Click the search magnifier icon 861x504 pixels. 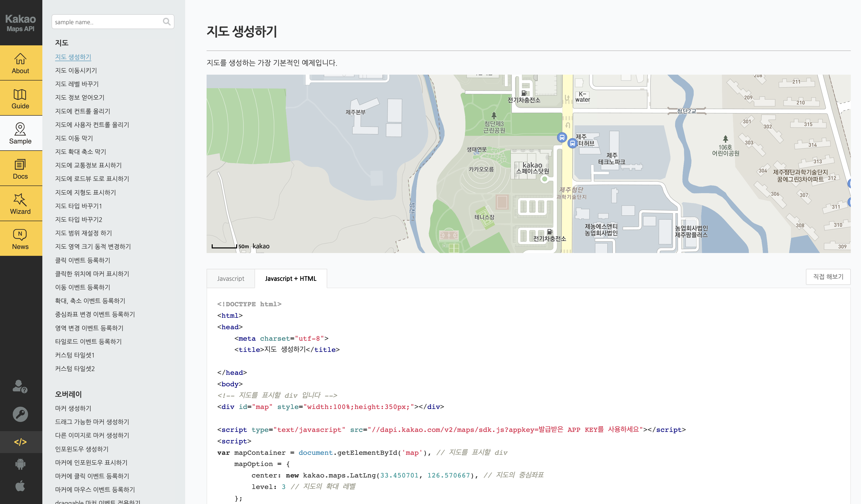(x=166, y=22)
